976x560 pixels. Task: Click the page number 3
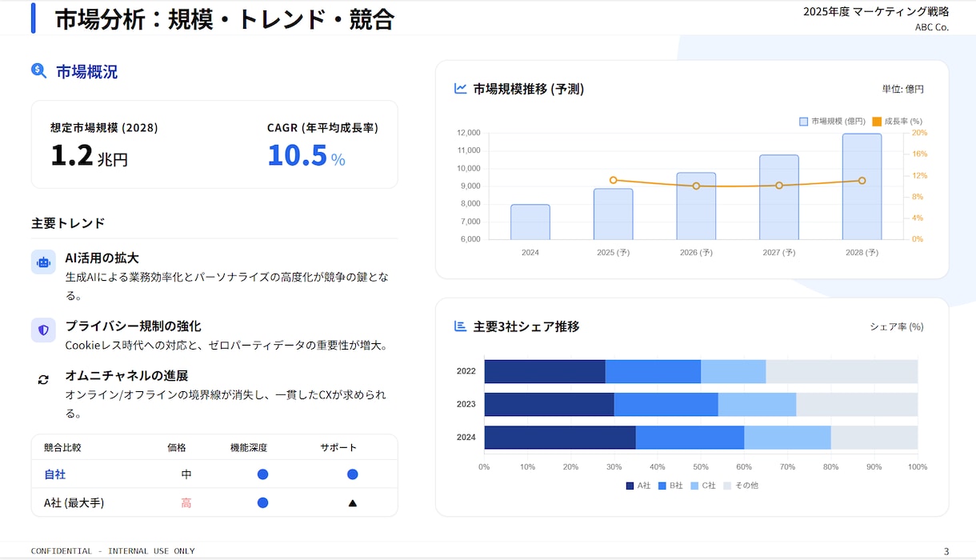coord(946,551)
